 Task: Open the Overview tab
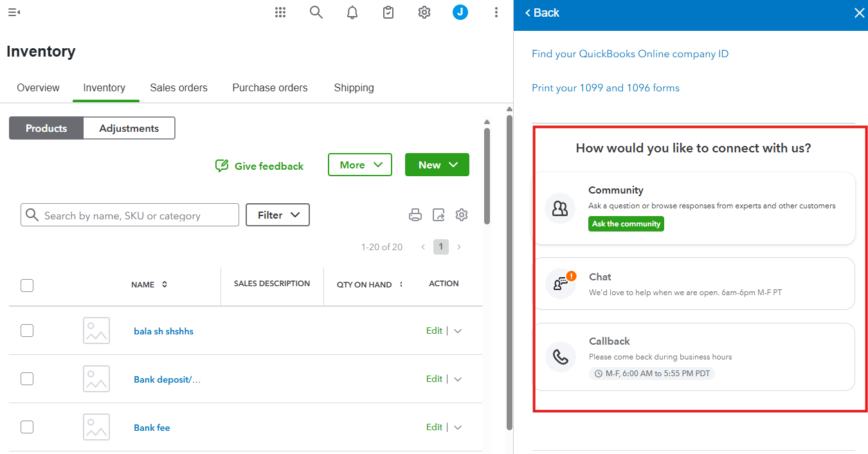pos(38,87)
